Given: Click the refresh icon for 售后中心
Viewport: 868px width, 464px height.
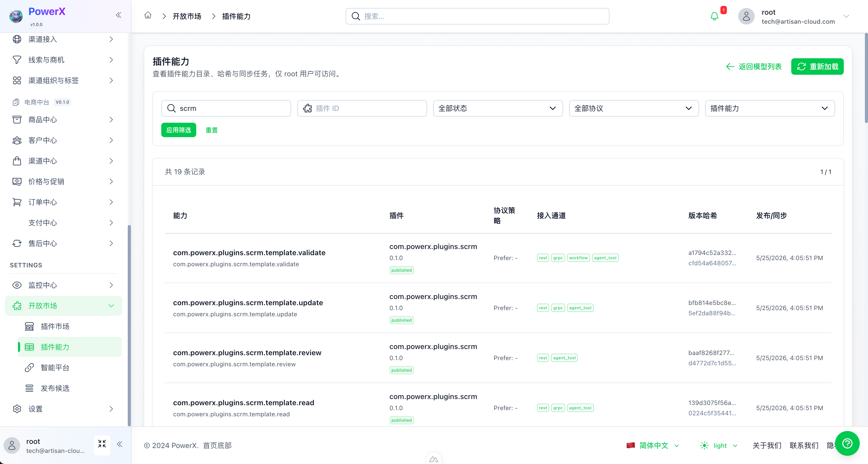Looking at the screenshot, I should click(x=17, y=243).
